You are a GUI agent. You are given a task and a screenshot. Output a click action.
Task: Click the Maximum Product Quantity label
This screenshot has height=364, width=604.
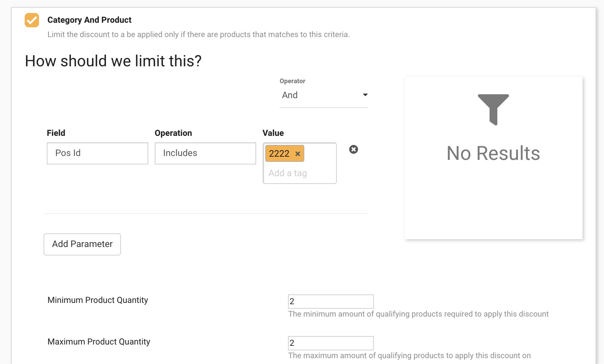tap(99, 342)
